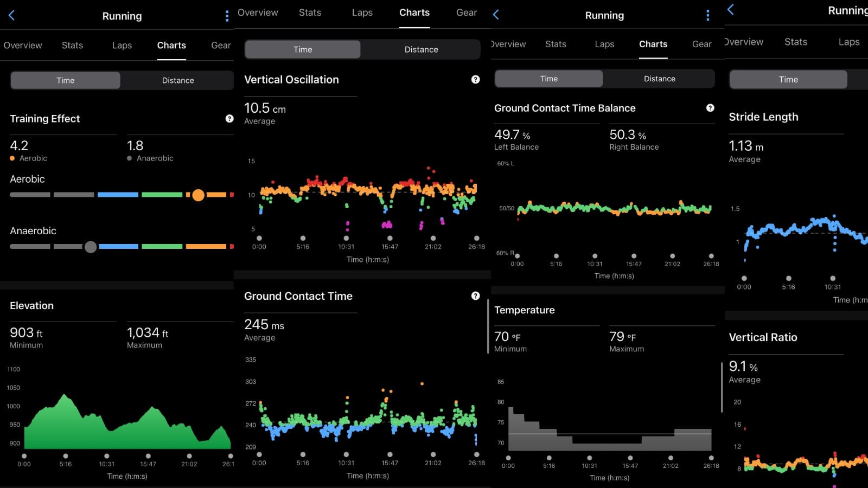This screenshot has width=868, height=488.
Task: Open help icon for Vertical Oscillation
Action: (x=475, y=80)
